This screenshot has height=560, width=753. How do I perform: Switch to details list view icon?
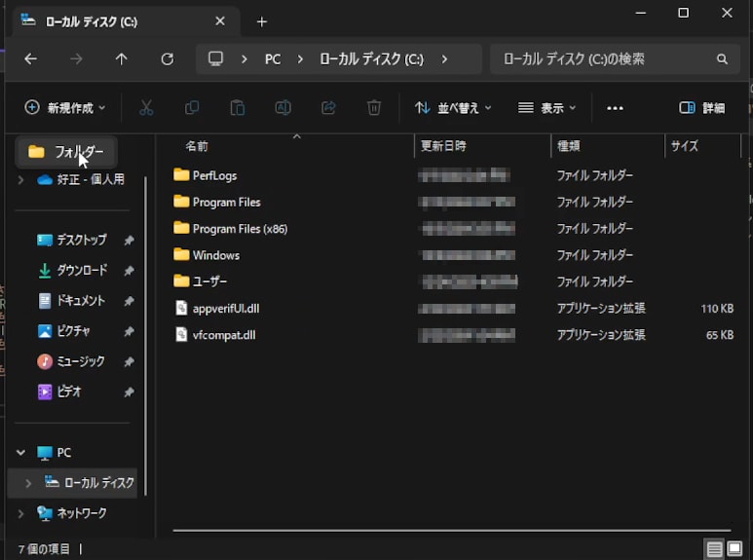point(714,548)
